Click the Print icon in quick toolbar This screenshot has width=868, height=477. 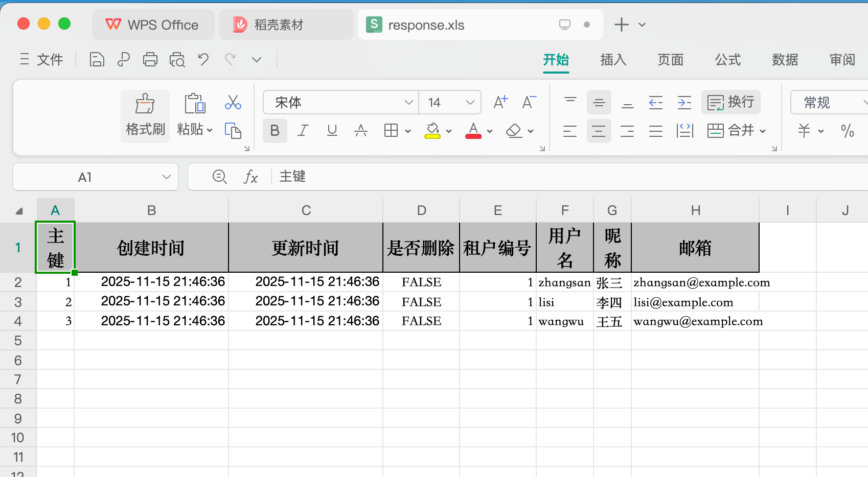coord(150,60)
